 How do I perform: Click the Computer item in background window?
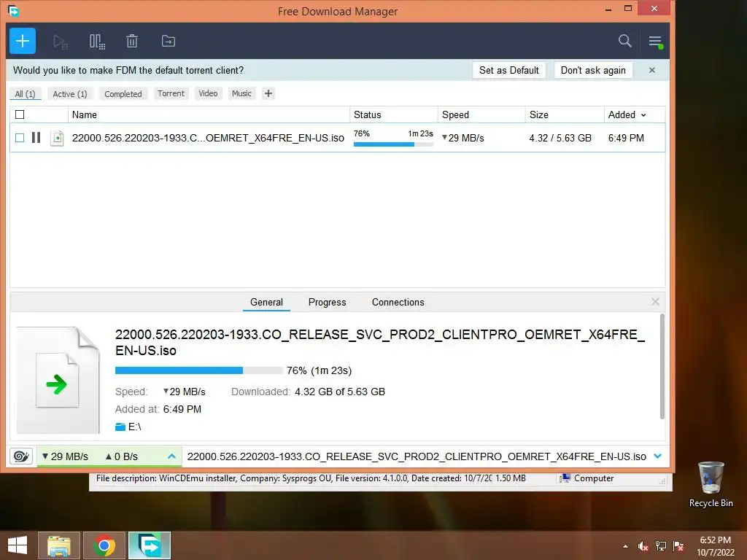[587, 478]
